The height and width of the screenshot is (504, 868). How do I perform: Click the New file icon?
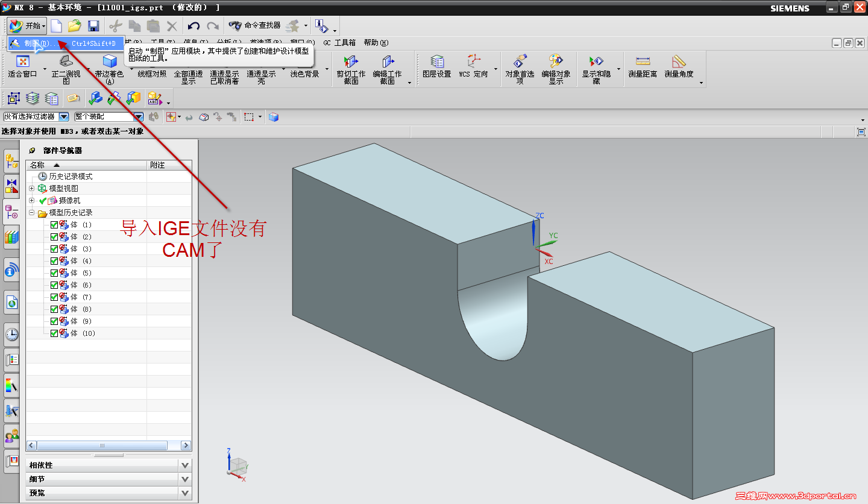click(x=56, y=26)
